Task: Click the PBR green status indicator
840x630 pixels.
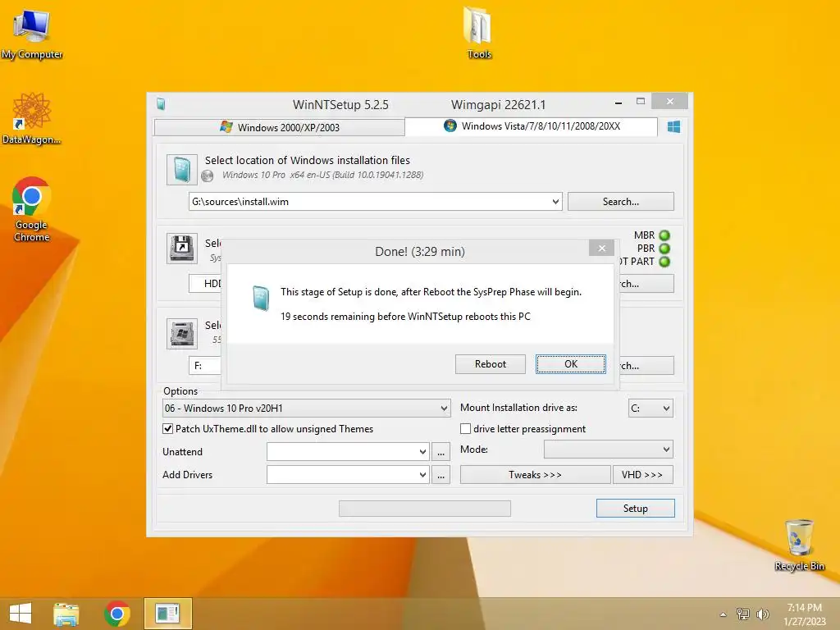Action: click(664, 249)
